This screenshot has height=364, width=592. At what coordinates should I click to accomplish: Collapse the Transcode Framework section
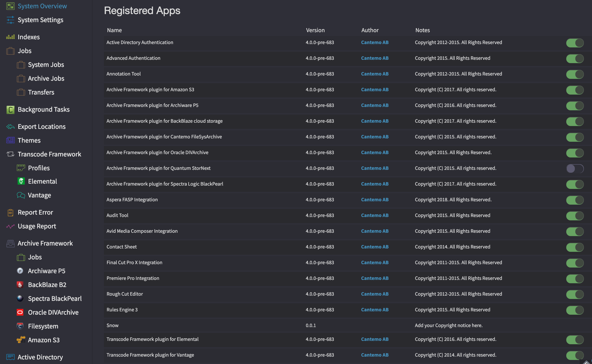(x=49, y=154)
